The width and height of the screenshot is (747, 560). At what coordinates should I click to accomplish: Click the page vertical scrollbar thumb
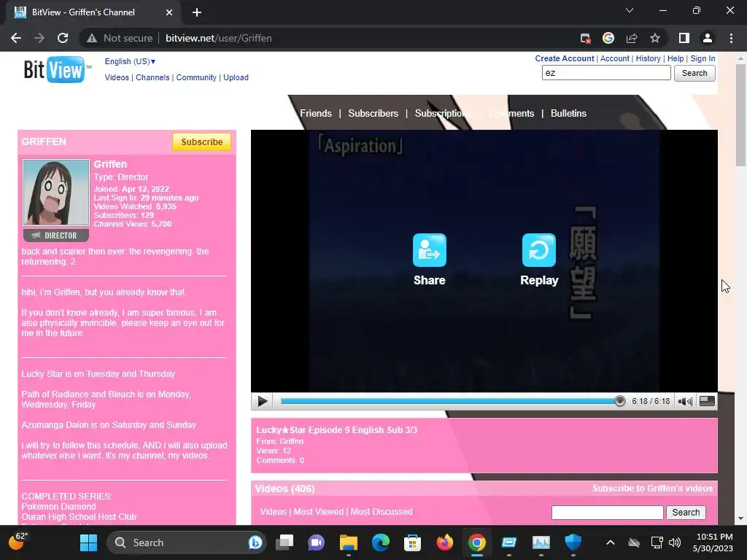coord(740,114)
